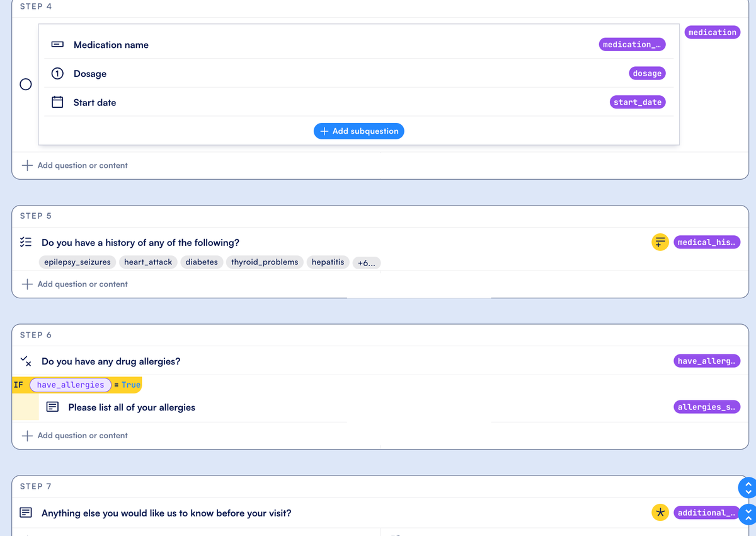Screen dimensions: 756x536
Task: Click Add question or content in Step 5
Action: pos(74,284)
